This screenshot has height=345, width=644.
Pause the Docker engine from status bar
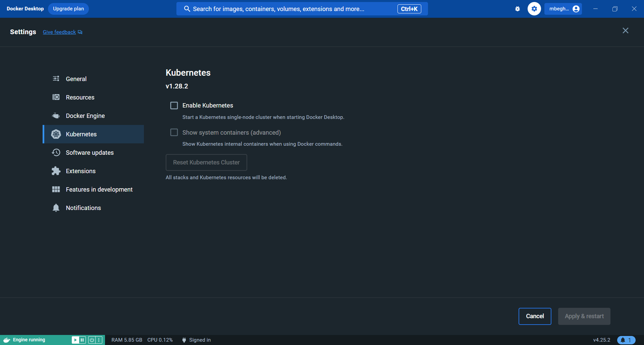[x=82, y=340]
